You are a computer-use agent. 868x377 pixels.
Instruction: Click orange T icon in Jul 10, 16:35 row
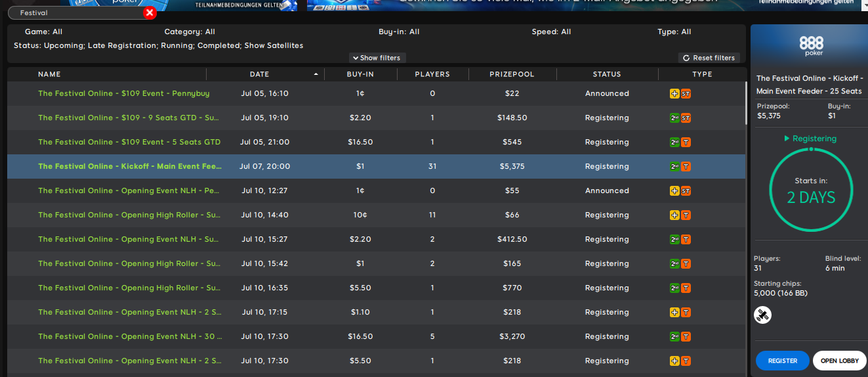click(686, 288)
